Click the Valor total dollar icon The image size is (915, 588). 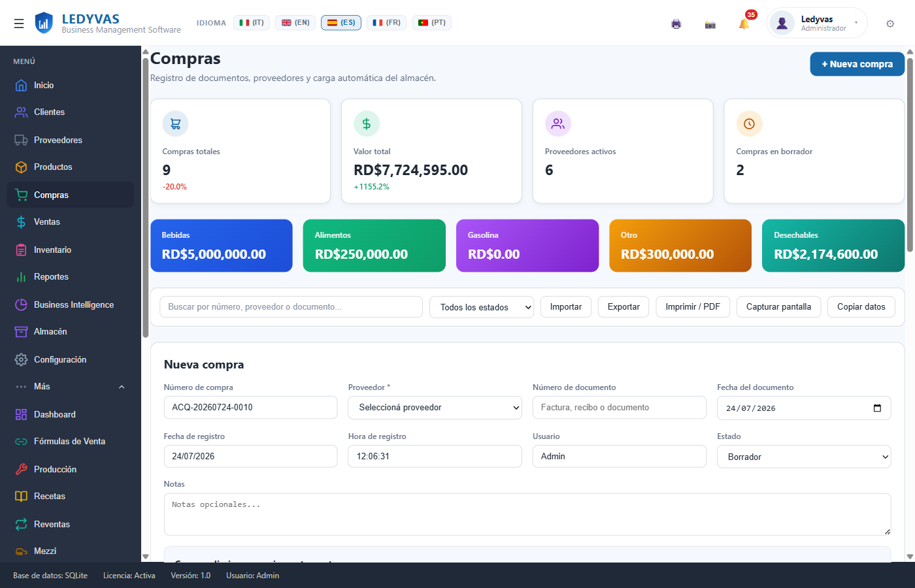(367, 123)
